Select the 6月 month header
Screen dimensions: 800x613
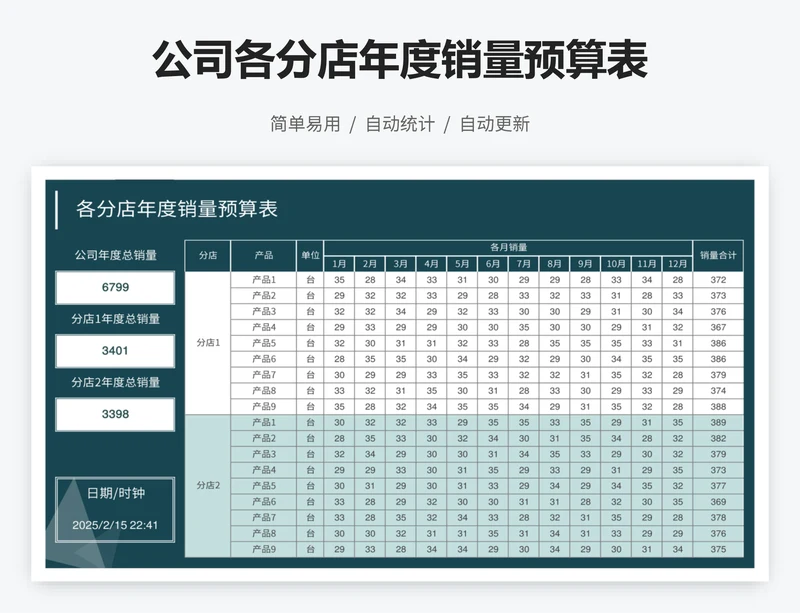[x=493, y=264]
